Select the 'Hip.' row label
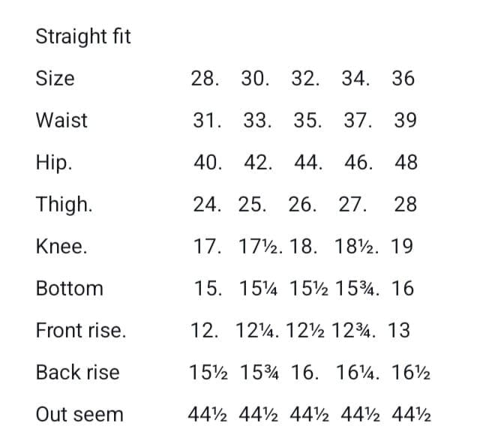The height and width of the screenshot is (444, 504). click(x=54, y=163)
